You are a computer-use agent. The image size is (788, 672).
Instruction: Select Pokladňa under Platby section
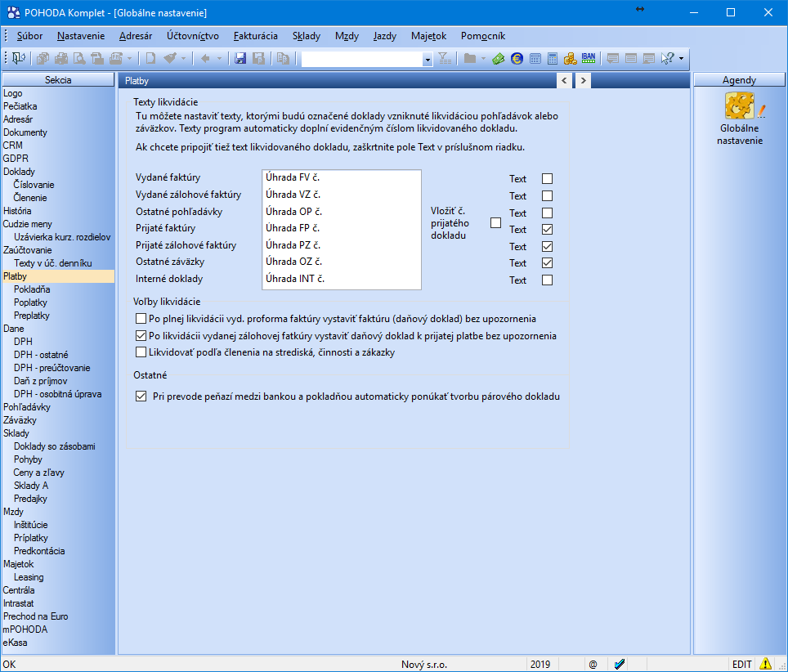pos(32,289)
